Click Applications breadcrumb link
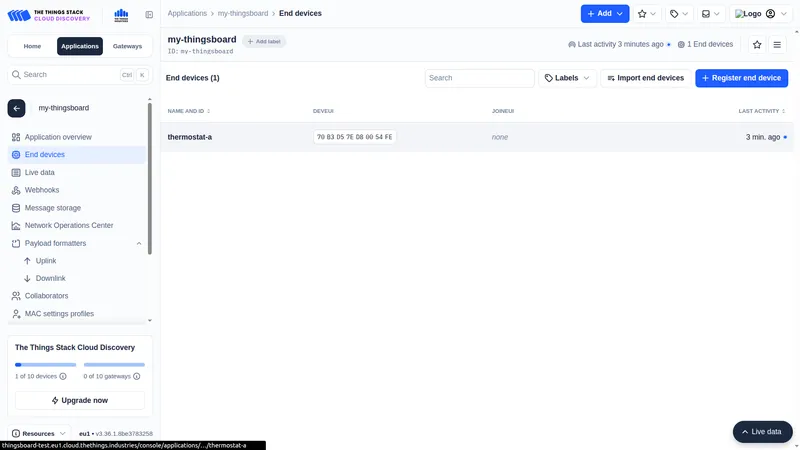Viewport: 800px width, 450px height. pos(187,13)
